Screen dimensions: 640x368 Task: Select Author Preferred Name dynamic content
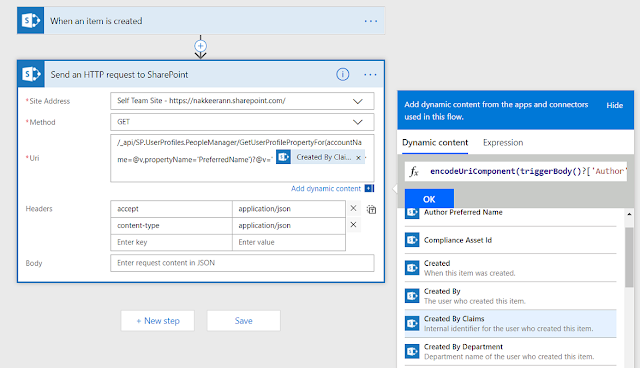510,213
